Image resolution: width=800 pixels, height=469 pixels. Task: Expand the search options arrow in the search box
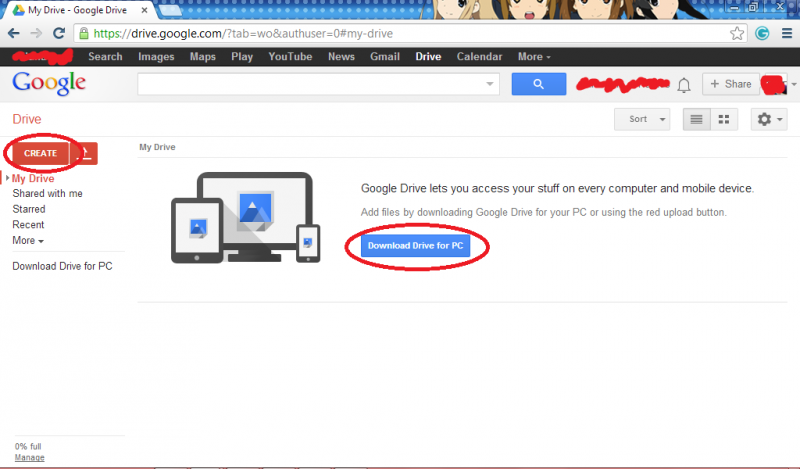coord(490,84)
